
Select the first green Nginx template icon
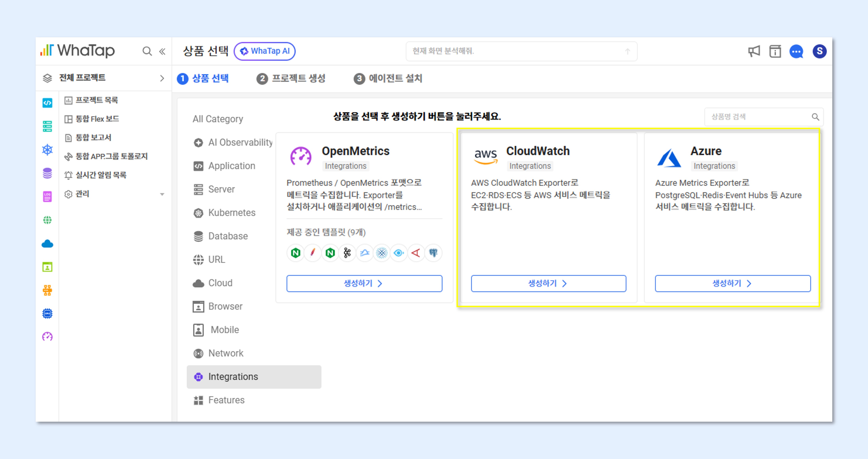tap(296, 253)
